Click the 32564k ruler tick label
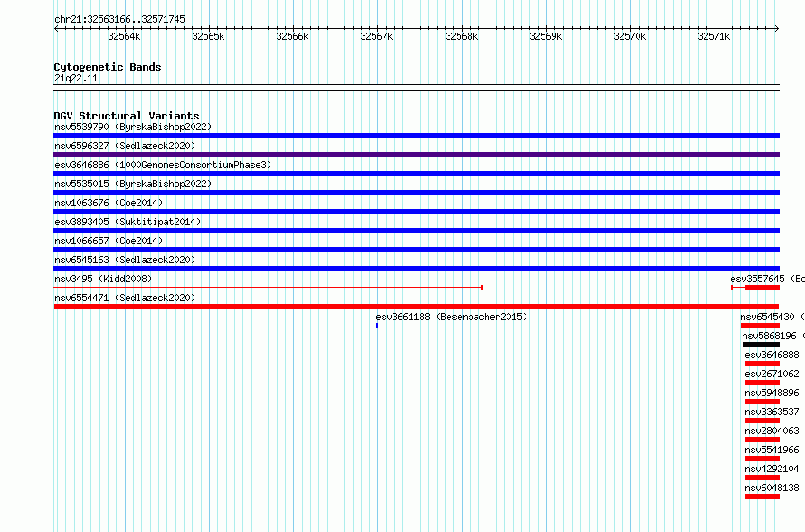Screen dimensions: 805x532 pyautogui.click(x=124, y=36)
